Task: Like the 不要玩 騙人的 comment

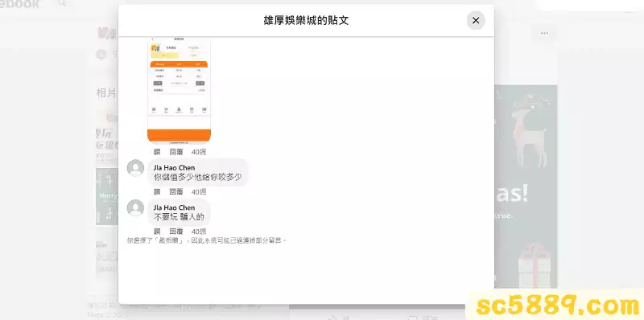Action: tap(157, 232)
